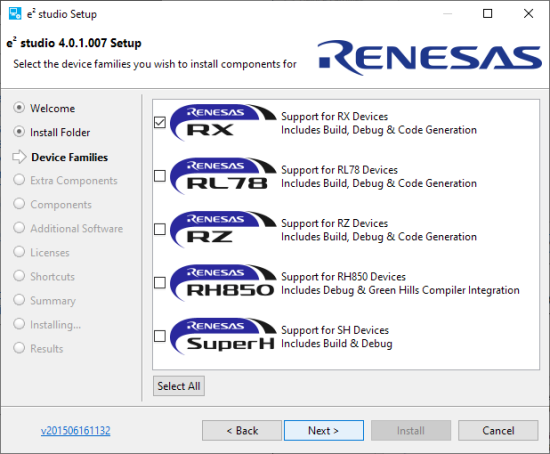Select the Welcome step radio button

(x=19, y=108)
